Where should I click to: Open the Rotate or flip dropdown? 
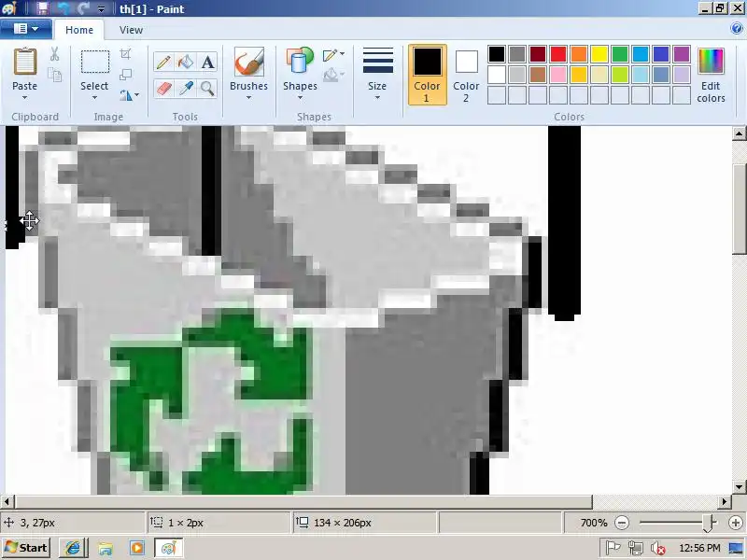click(x=129, y=95)
